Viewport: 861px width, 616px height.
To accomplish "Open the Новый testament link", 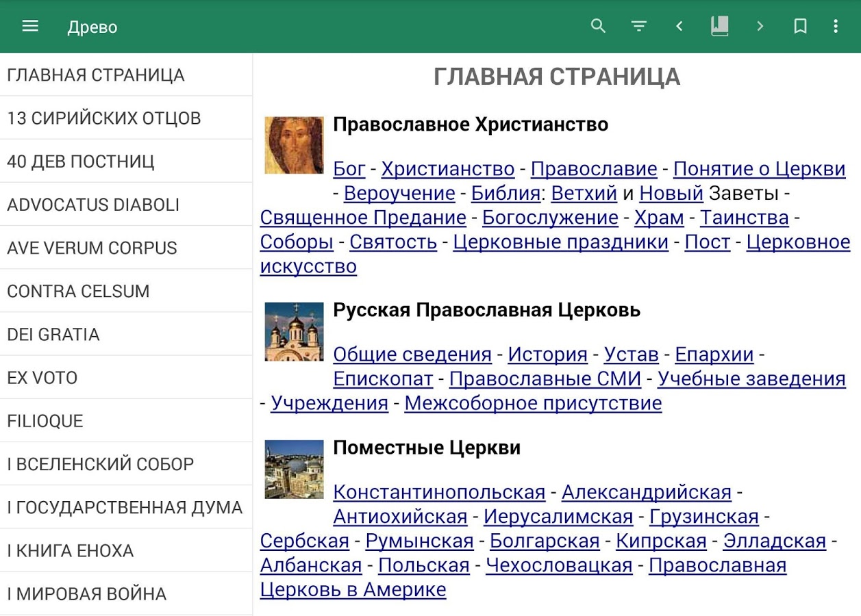I will tap(671, 193).
